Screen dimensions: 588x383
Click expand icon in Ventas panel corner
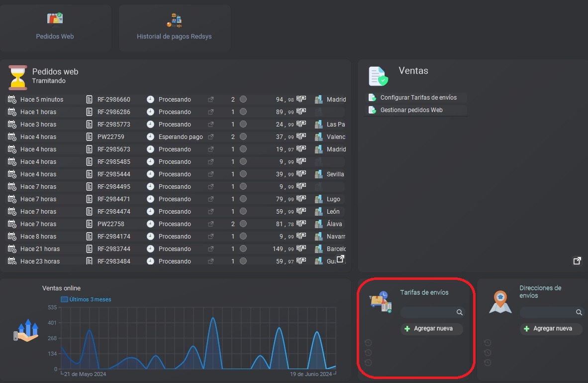point(577,261)
